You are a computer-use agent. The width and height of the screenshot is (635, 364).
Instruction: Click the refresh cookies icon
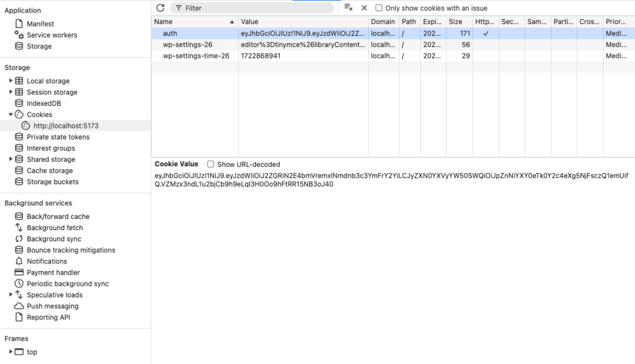[x=160, y=8]
